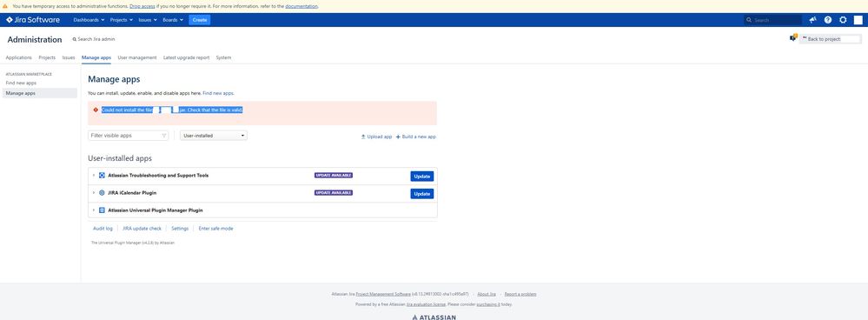Open the Projects dropdown menu
This screenshot has height=320, width=868.
[x=122, y=20]
